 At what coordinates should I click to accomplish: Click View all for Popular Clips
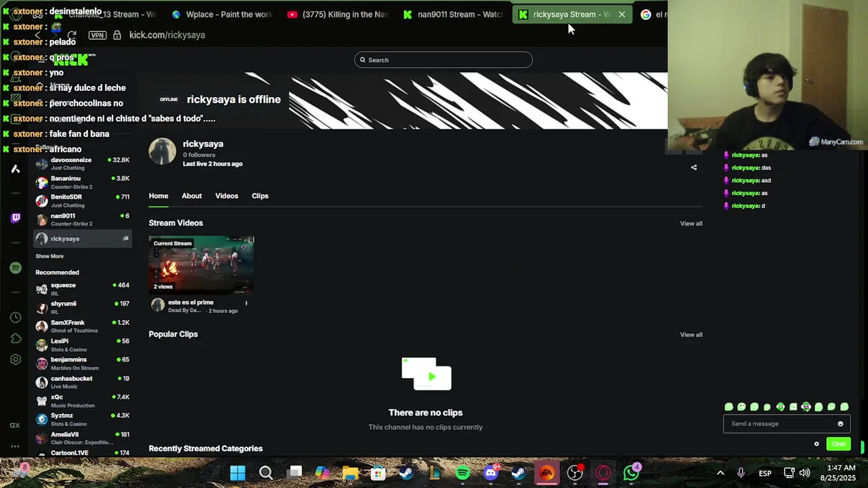coord(691,335)
